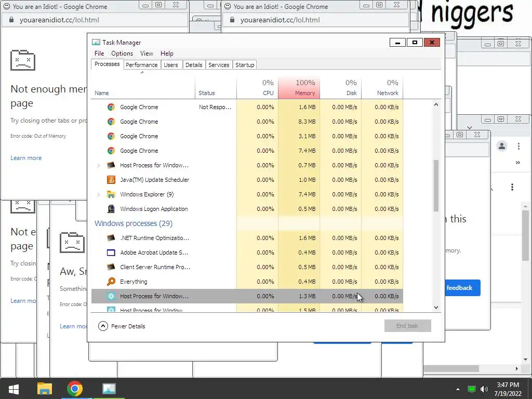This screenshot has height=399, width=532.
Task: Open the Help menu
Action: (x=167, y=54)
